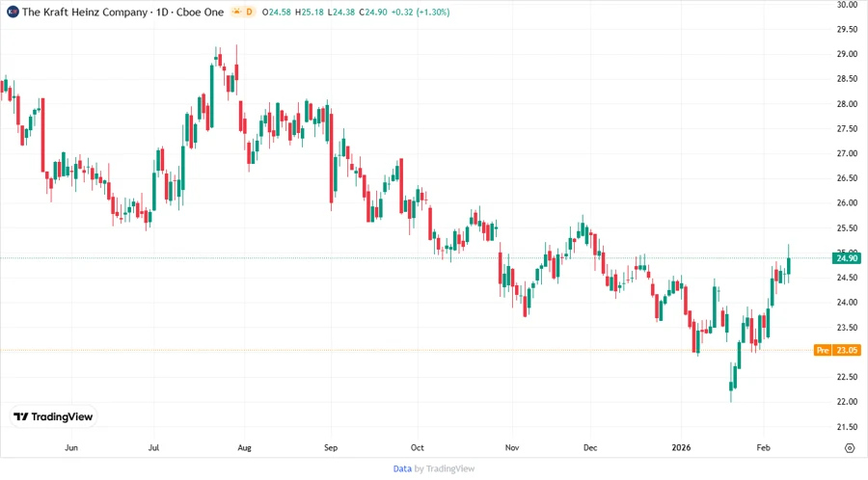Image resolution: width=868 pixels, height=480 pixels.
Task: Click the 30.00 price scale label
Action: (847, 5)
